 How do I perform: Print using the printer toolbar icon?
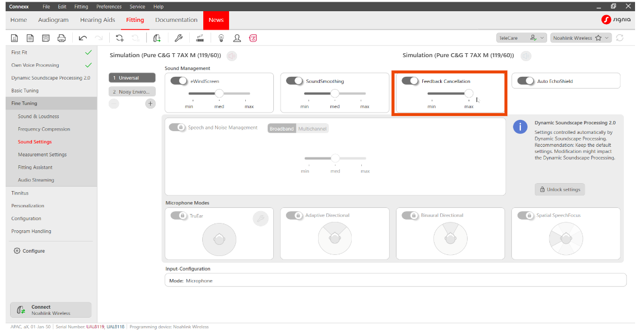pos(62,38)
